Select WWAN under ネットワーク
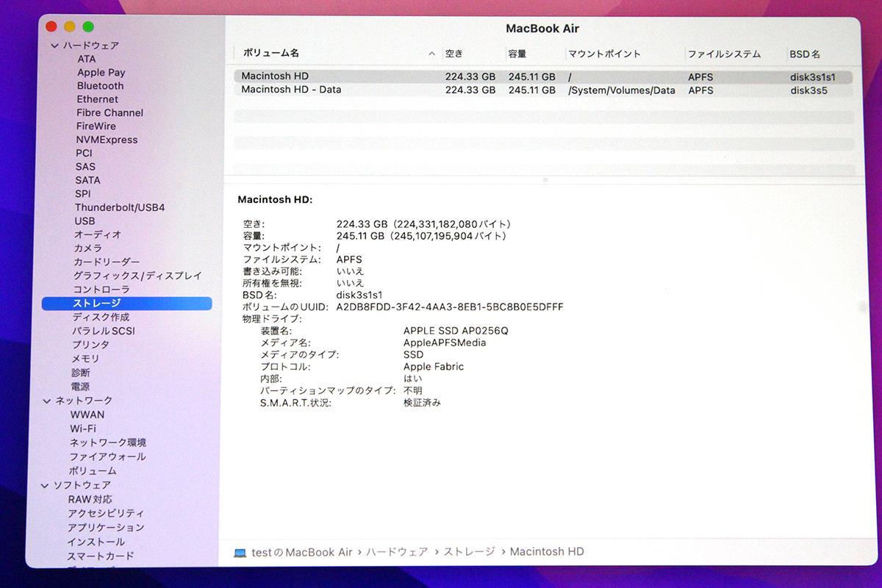This screenshot has width=882, height=588. click(87, 415)
